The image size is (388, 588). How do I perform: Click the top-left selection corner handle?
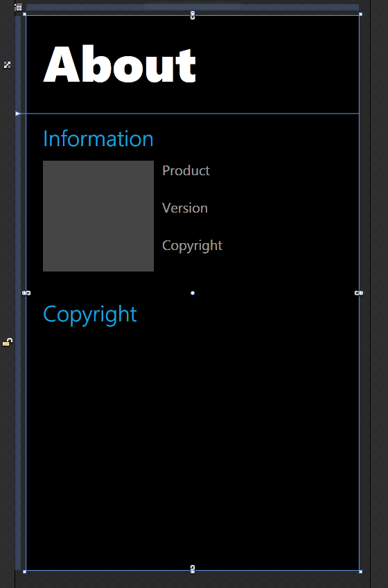(x=25, y=15)
